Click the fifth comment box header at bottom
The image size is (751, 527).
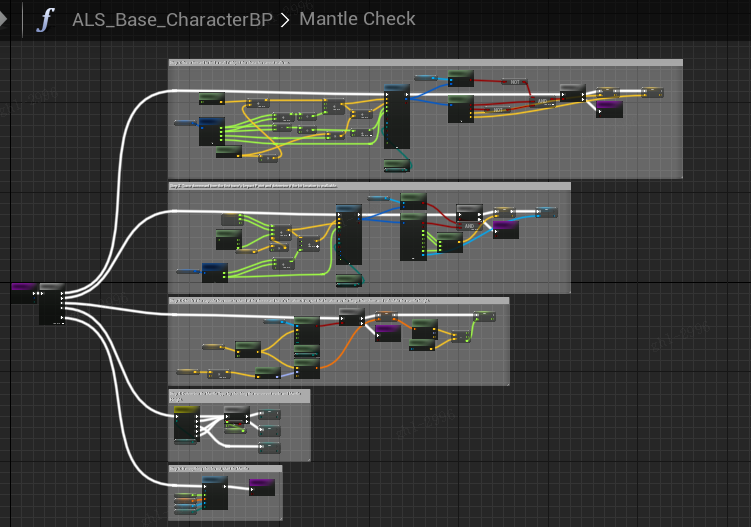pos(225,469)
